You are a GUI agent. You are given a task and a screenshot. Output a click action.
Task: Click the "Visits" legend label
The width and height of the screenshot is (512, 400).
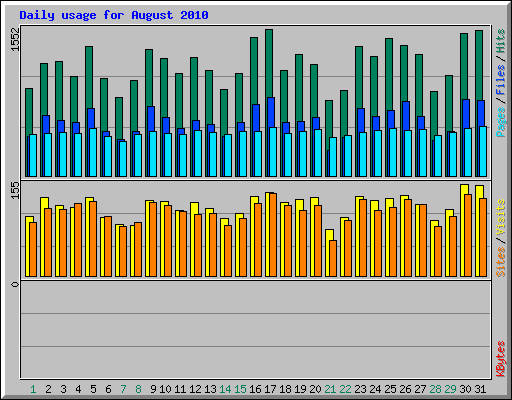[501, 218]
